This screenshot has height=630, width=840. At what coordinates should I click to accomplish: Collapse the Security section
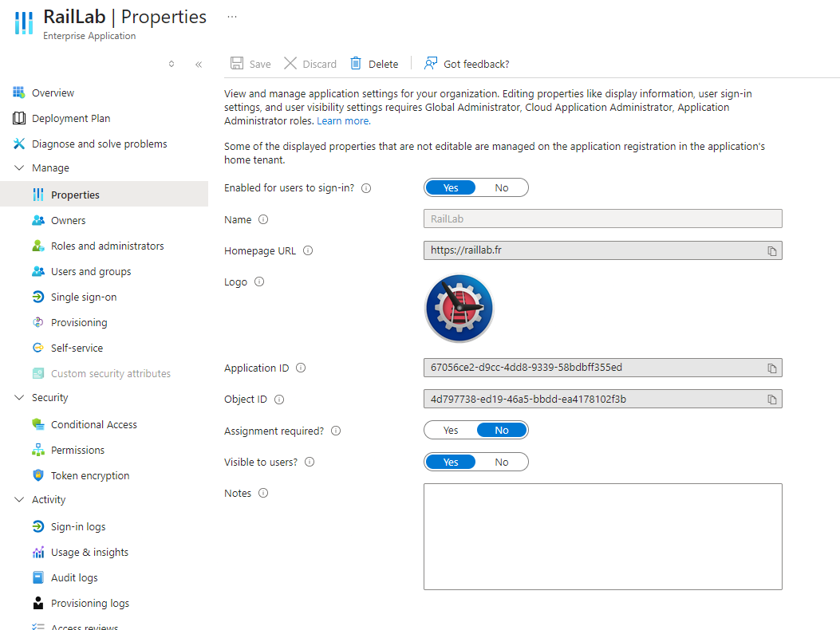[20, 398]
